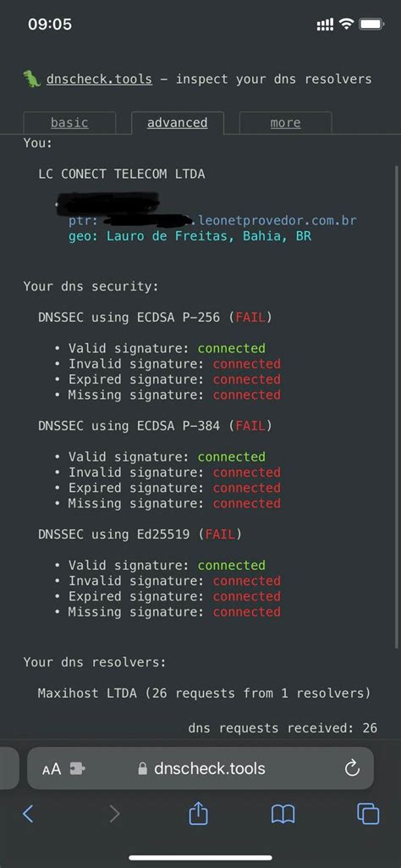Image resolution: width=401 pixels, height=868 pixels.
Task: Open the AA reader text options
Action: (52, 769)
